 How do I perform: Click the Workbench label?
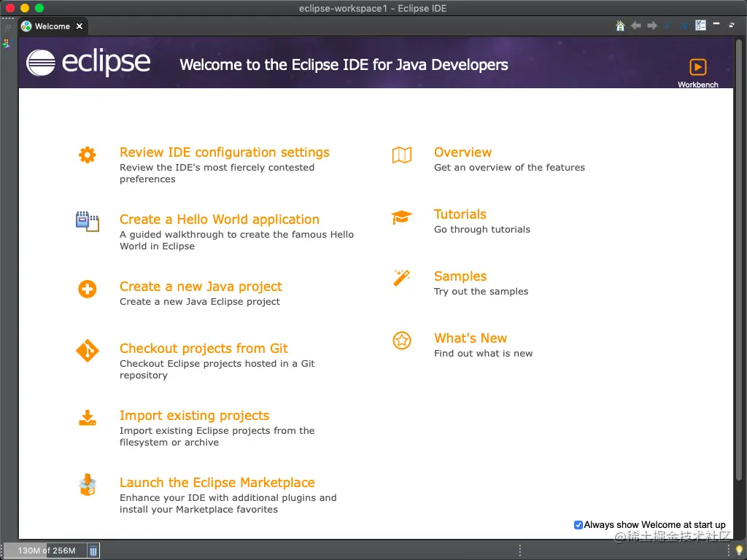tap(698, 85)
